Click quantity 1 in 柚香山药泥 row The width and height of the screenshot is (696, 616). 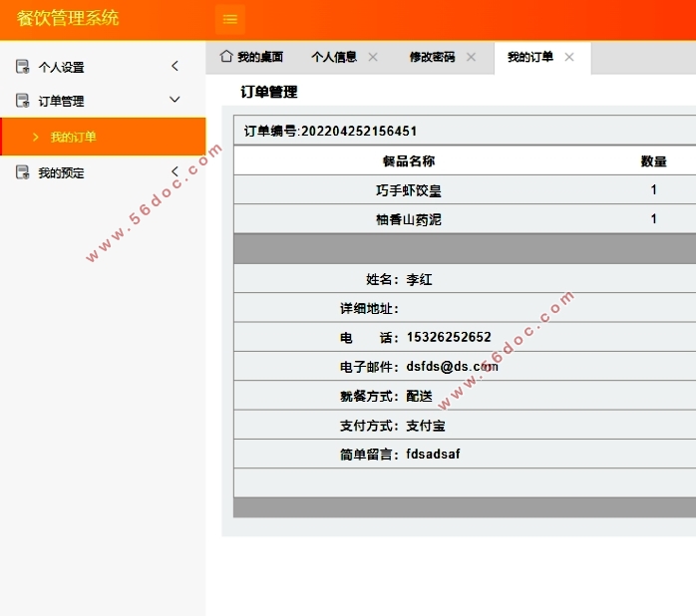[654, 219]
